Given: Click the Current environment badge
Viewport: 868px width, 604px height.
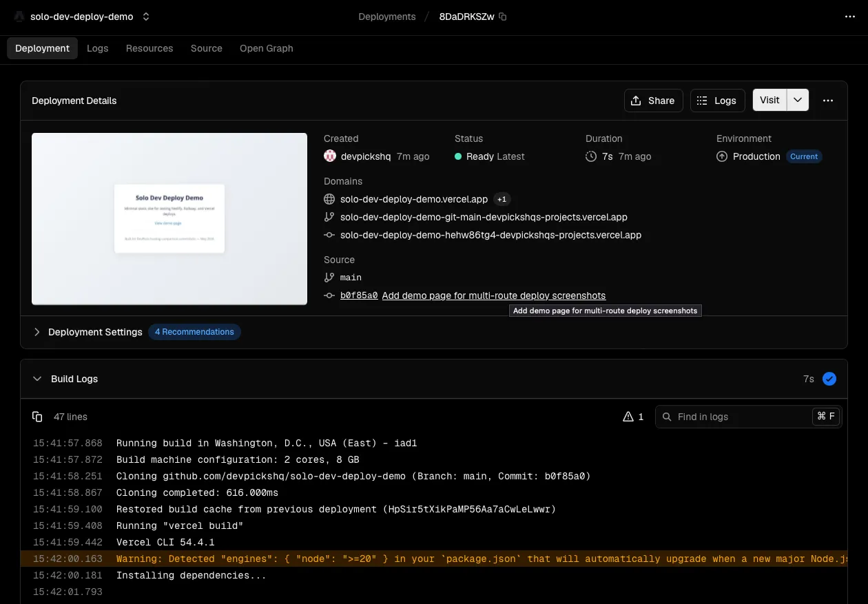Looking at the screenshot, I should (x=804, y=156).
